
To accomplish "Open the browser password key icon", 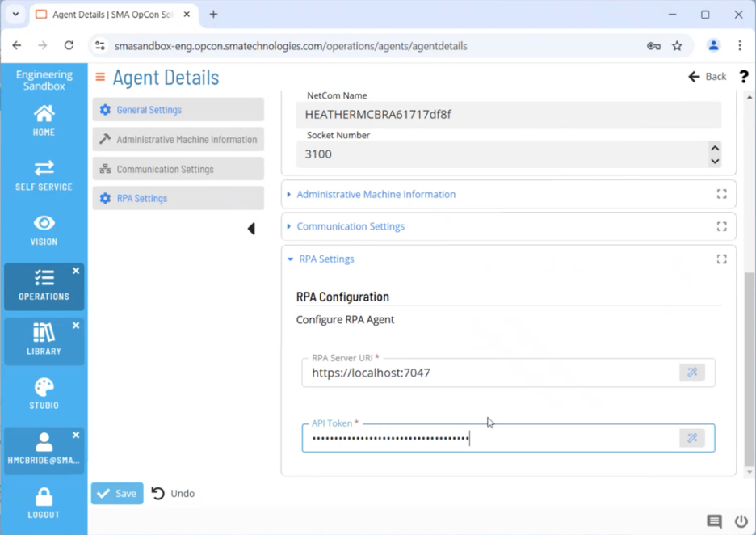I will [653, 46].
